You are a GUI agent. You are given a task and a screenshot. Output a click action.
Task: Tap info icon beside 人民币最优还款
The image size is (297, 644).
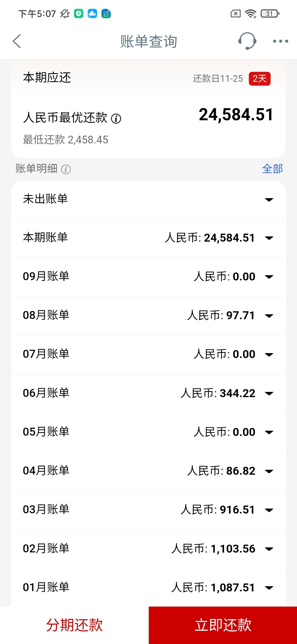pos(116,119)
